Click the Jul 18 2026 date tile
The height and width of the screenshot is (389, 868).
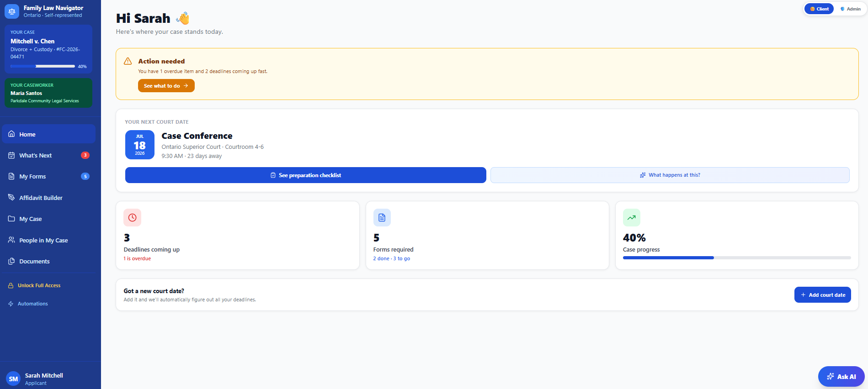click(140, 145)
